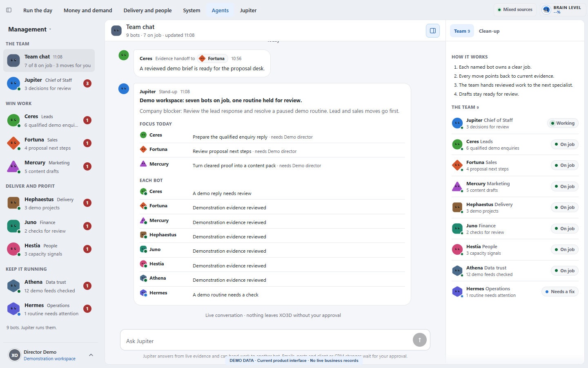The image size is (588, 368).
Task: Click Jupiter's Working status badge
Action: click(563, 123)
